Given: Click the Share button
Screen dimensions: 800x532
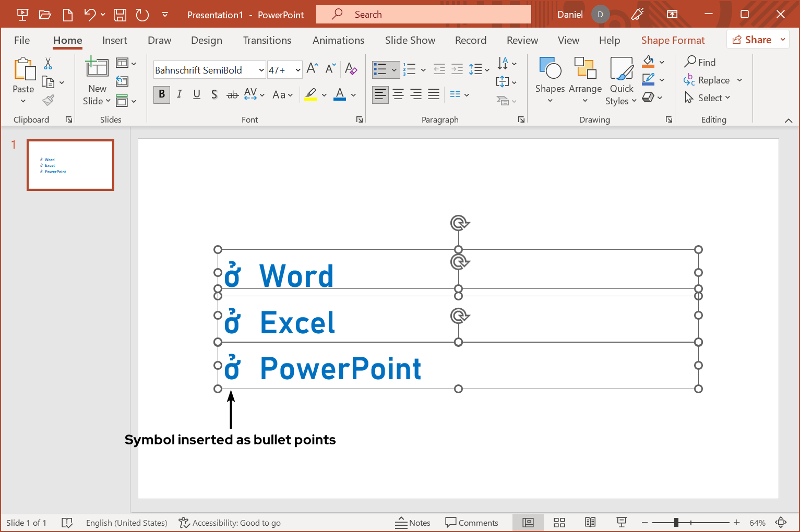Looking at the screenshot, I should 751,40.
